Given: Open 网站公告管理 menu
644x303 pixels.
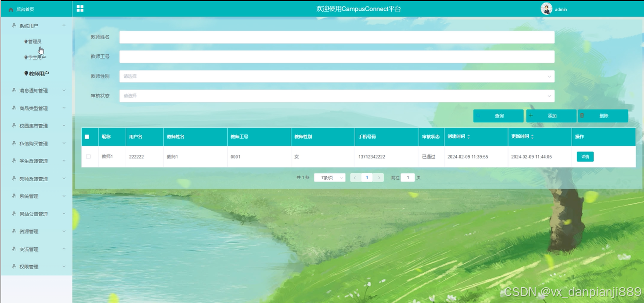Looking at the screenshot, I should 36,214.
